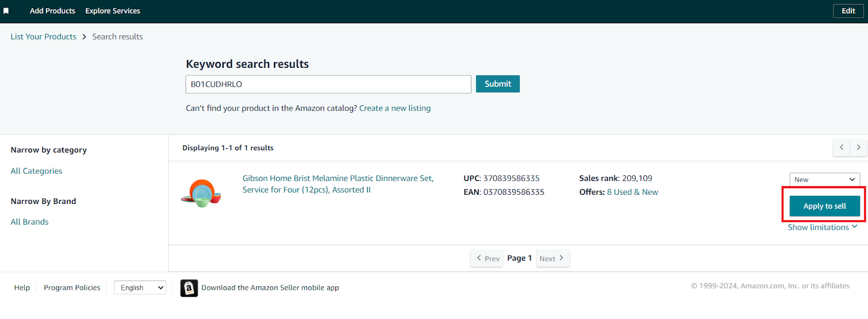Open Gibson Home Brist Melamine product title

338,184
